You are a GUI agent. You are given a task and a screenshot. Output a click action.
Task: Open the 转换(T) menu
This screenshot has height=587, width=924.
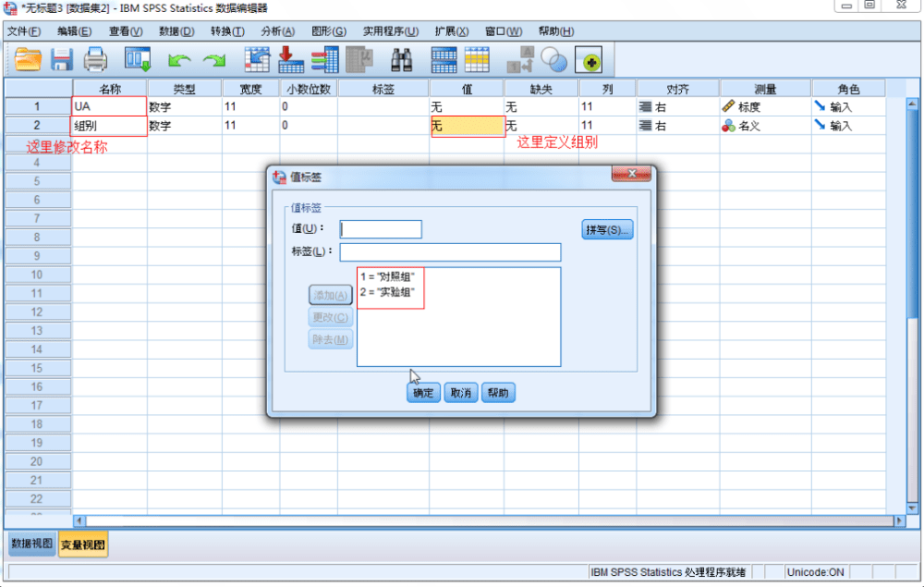click(227, 31)
